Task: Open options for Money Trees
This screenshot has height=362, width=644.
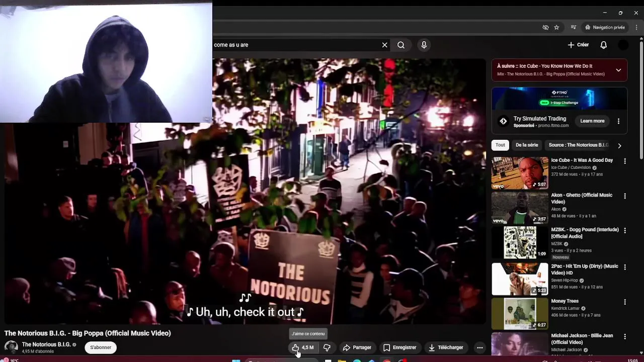Action: (625, 302)
